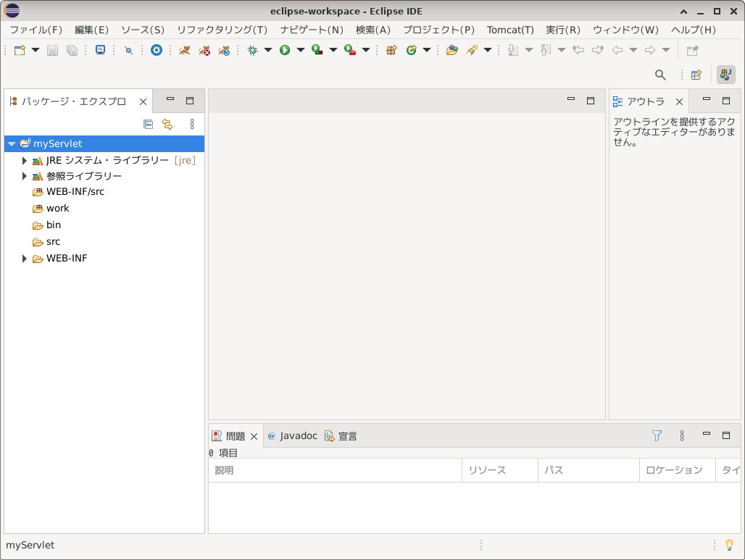Expand the WEB-INF folder node
Screen dimensions: 745x560
(x=24, y=259)
